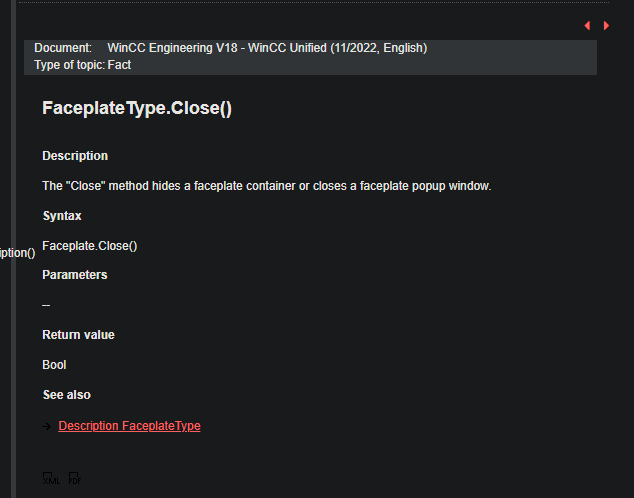This screenshot has height=498, width=634.
Task: Click the FaceplateType.Close() page title
Action: pos(137,108)
